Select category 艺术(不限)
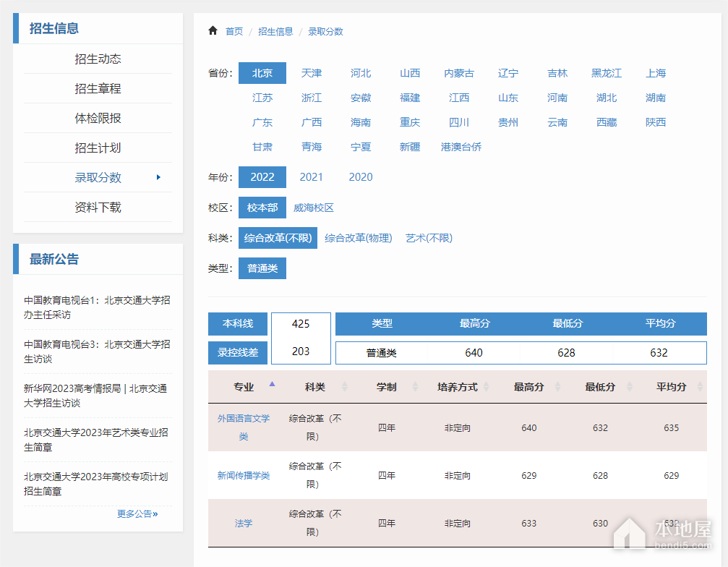The width and height of the screenshot is (728, 567). pos(429,238)
